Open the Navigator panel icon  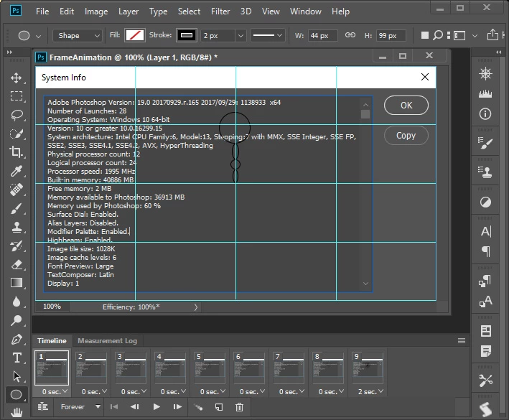coord(485,74)
